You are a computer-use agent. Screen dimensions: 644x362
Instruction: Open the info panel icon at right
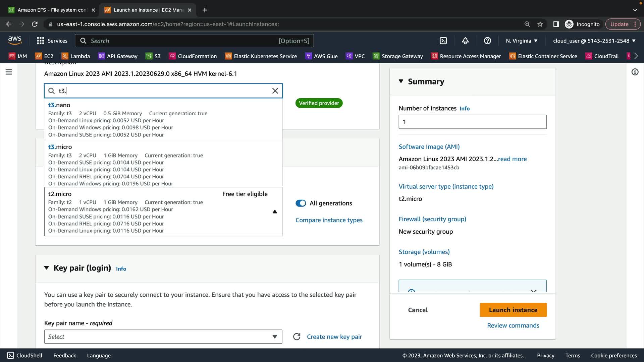[x=635, y=72]
